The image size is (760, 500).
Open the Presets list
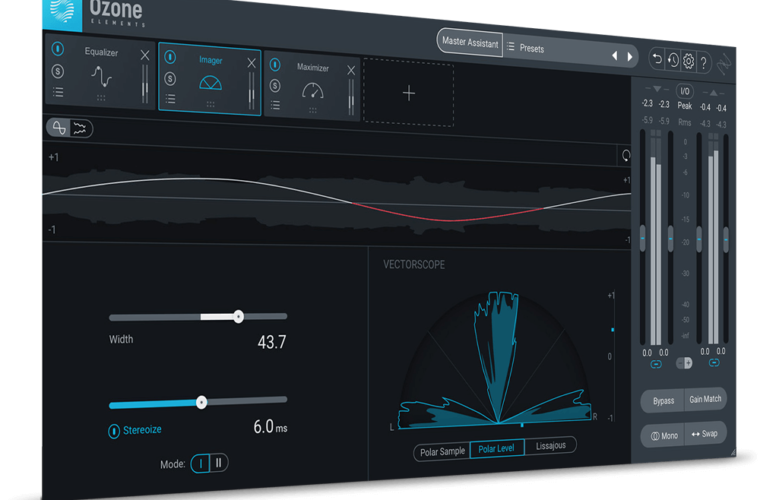[526, 48]
